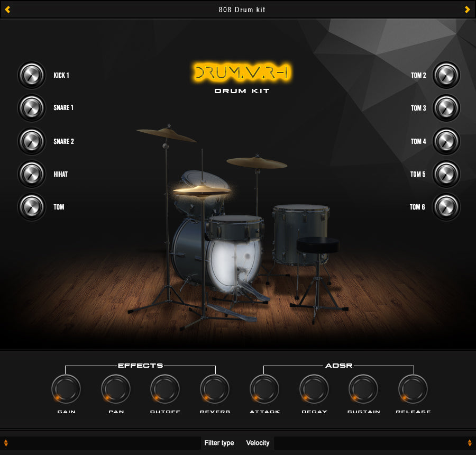Screen dimensions: 476x455
Task: Select the Hihat knob
Action: click(32, 174)
